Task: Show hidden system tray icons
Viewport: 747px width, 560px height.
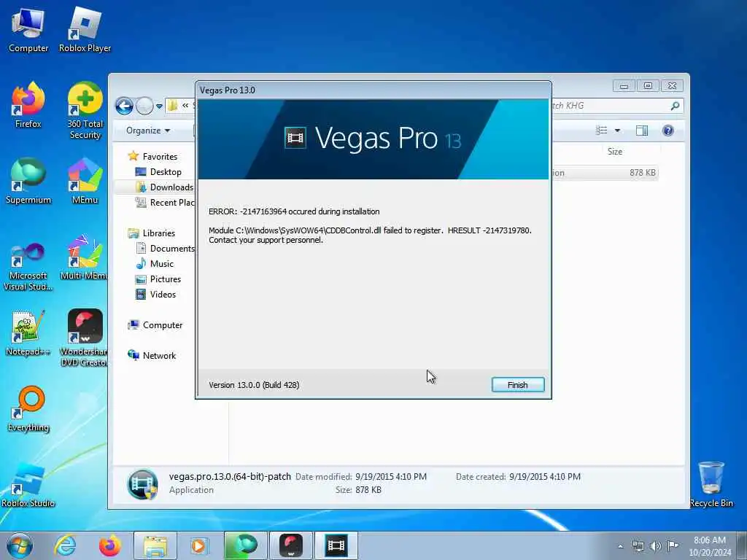Action: tap(620, 546)
